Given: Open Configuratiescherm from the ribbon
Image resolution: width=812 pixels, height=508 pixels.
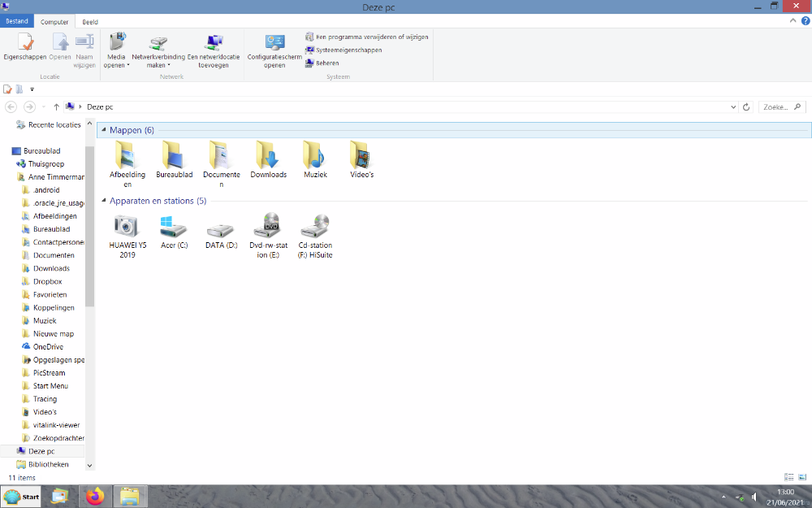Looking at the screenshot, I should (x=274, y=46).
